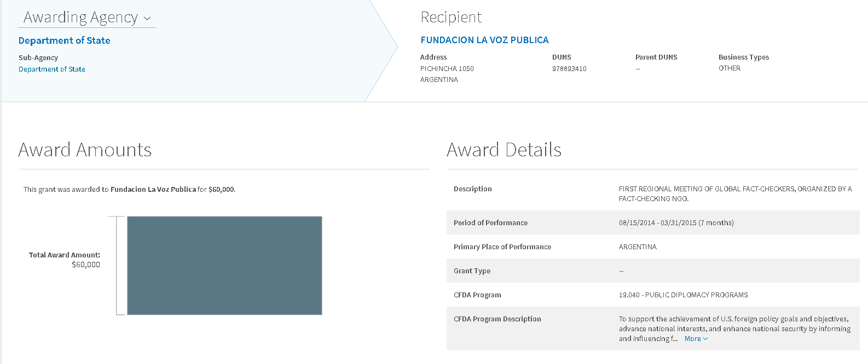Click the CFDA Program row label
This screenshot has height=364, width=868.
pos(477,295)
